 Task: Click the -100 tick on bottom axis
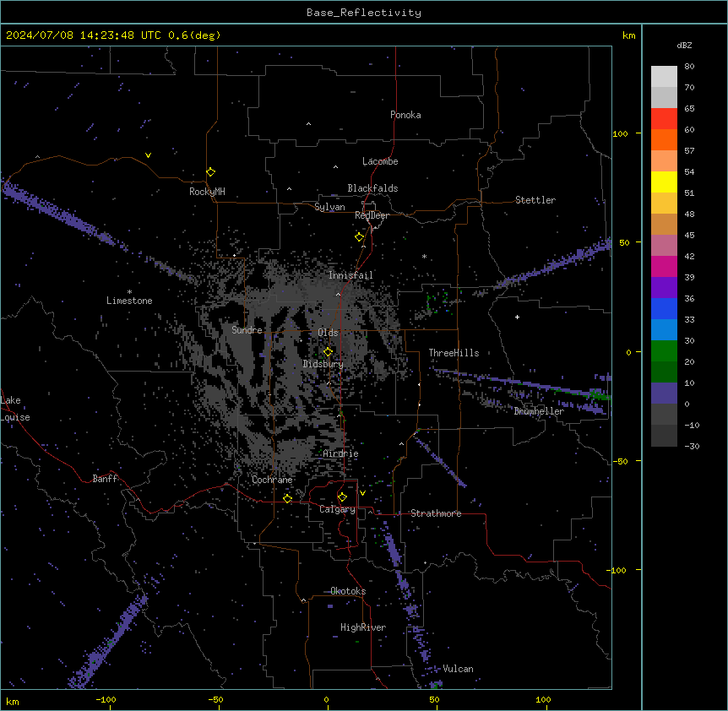106,699
